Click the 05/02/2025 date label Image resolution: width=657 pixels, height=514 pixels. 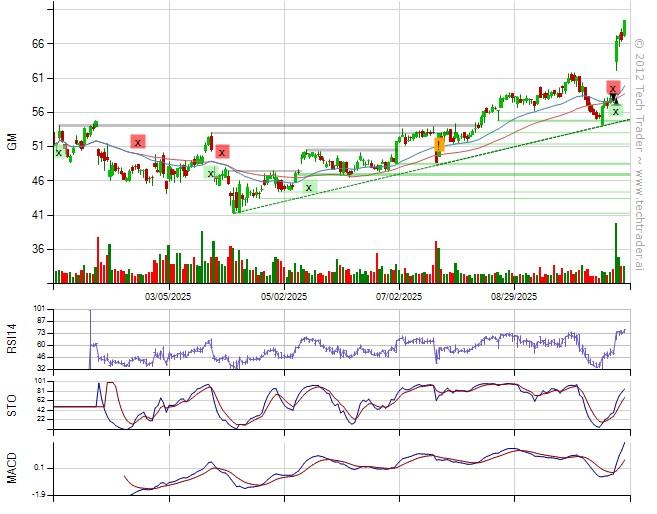284,297
